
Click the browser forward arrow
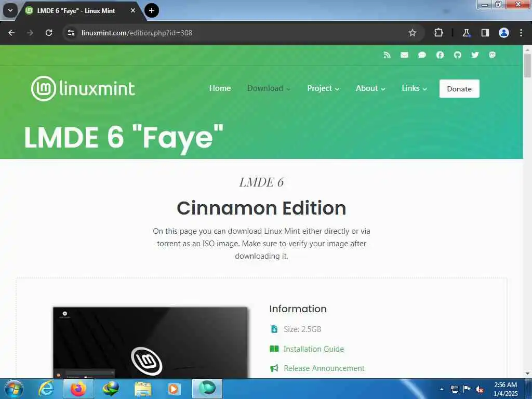click(30, 33)
